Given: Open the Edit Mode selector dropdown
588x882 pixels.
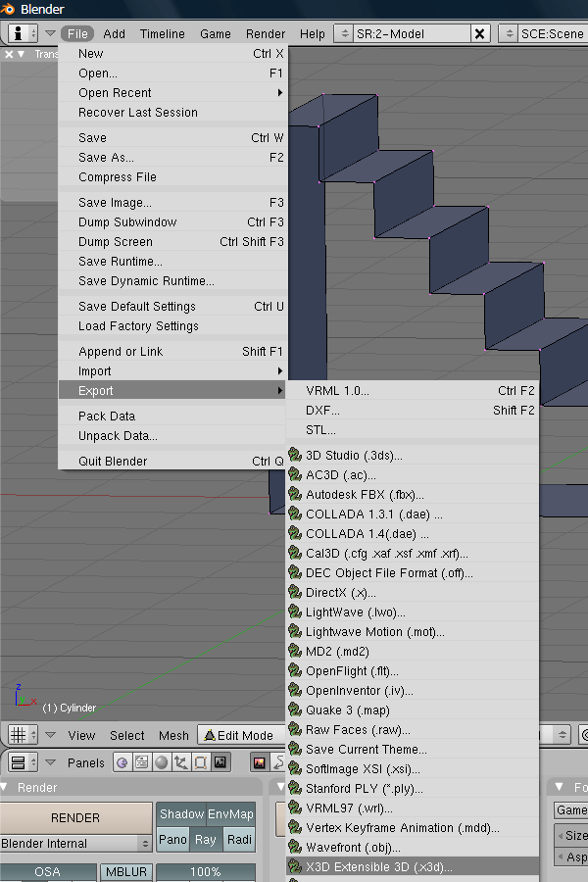Looking at the screenshot, I should click(241, 735).
